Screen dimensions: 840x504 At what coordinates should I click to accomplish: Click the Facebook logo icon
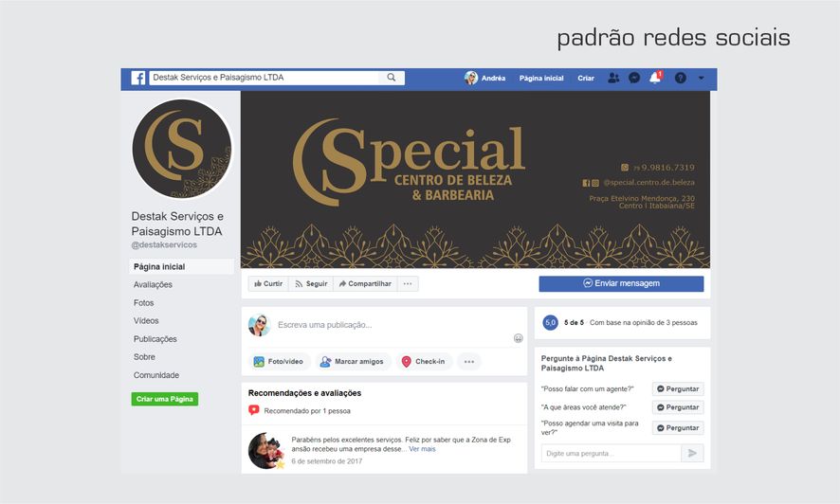[138, 78]
